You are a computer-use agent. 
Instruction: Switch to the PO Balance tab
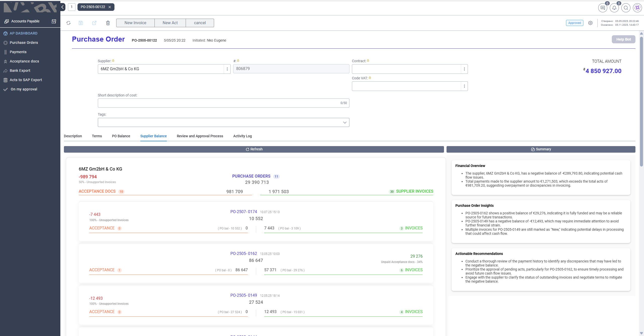coord(121,136)
